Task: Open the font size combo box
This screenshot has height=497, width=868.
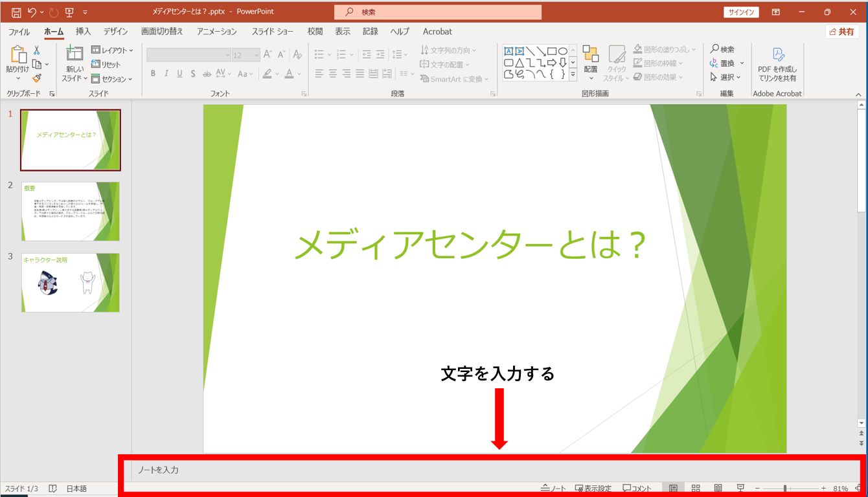Action: pyautogui.click(x=246, y=55)
